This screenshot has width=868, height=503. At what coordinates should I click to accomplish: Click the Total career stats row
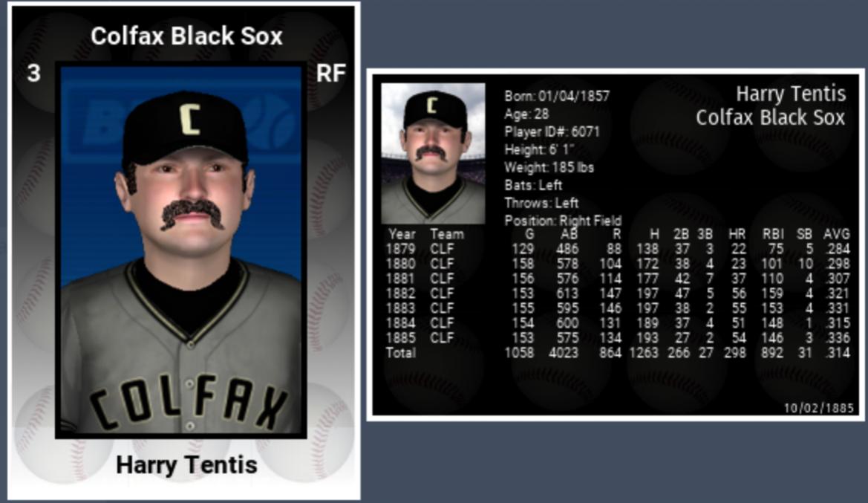pyautogui.click(x=617, y=353)
